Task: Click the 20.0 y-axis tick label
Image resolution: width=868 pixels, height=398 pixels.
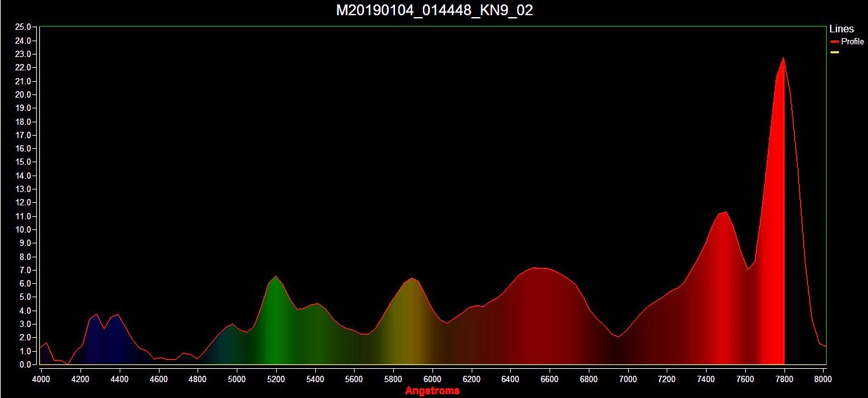Action: click(x=23, y=95)
